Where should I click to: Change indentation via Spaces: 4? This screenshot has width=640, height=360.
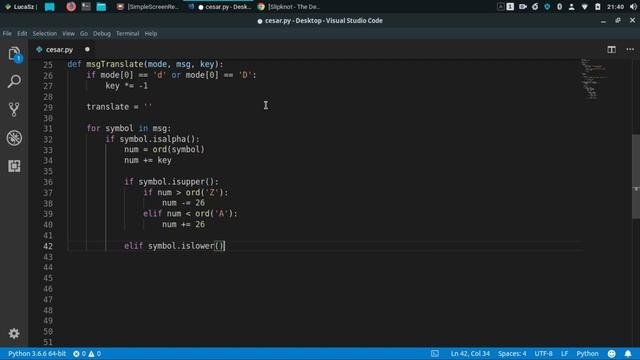(512, 353)
